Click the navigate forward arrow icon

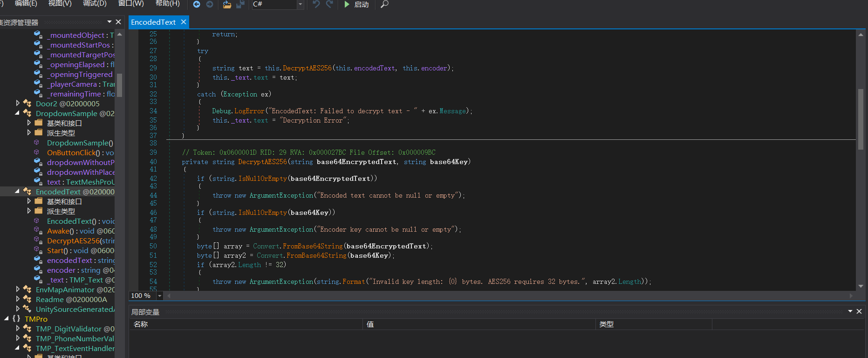tap(210, 4)
